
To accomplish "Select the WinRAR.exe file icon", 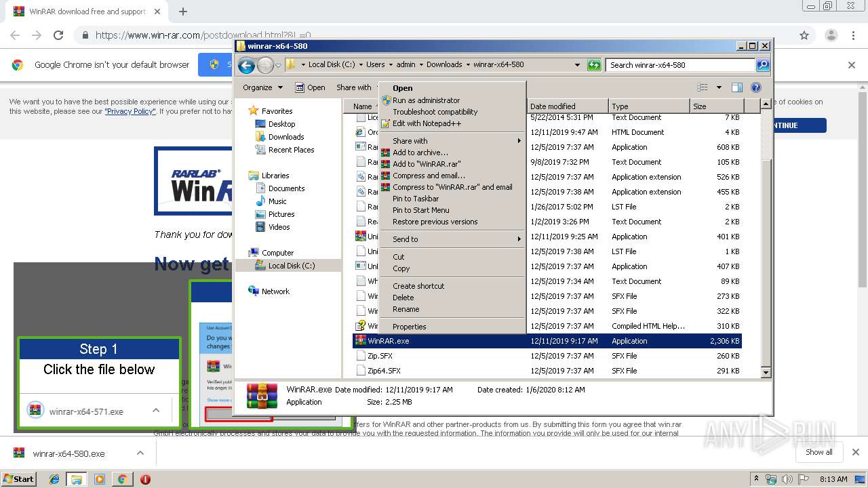I will click(361, 341).
